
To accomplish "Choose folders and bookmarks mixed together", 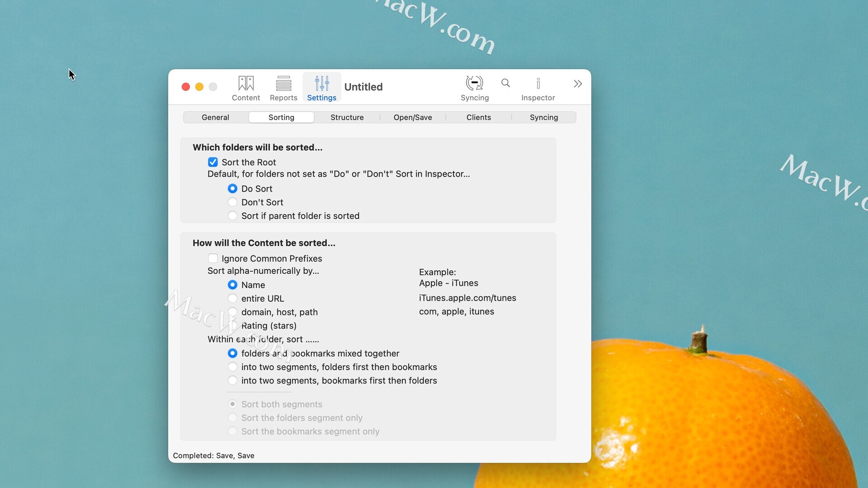I will tap(232, 353).
